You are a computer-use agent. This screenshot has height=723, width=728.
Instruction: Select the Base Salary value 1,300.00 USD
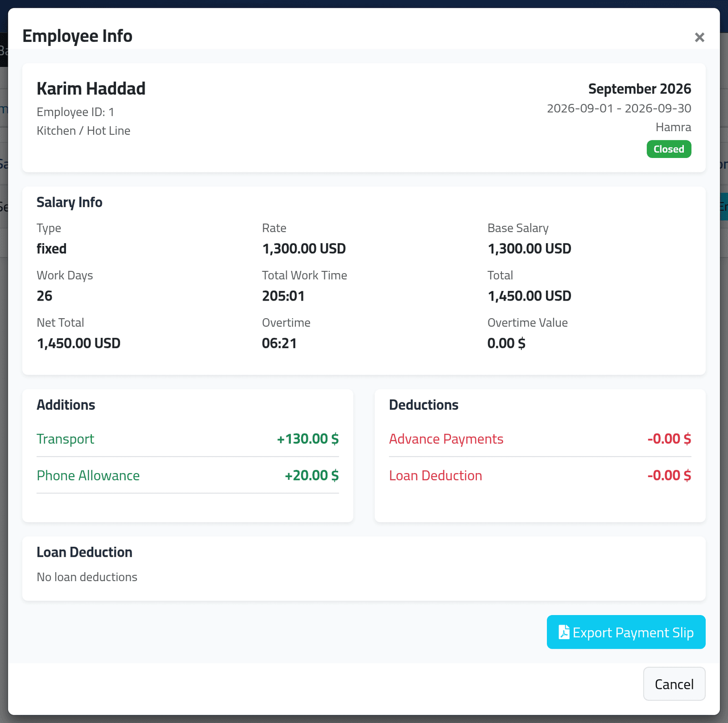(x=530, y=249)
